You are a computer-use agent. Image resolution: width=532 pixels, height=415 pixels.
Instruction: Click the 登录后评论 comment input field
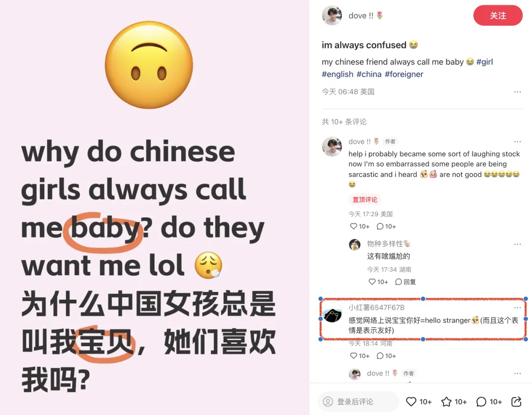click(x=358, y=402)
